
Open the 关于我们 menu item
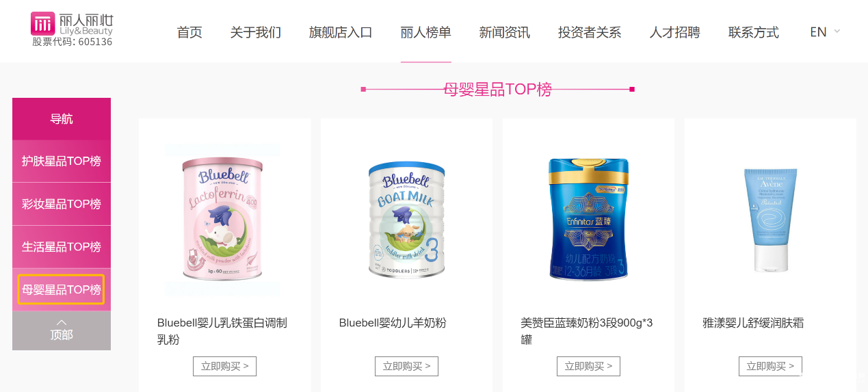(256, 32)
